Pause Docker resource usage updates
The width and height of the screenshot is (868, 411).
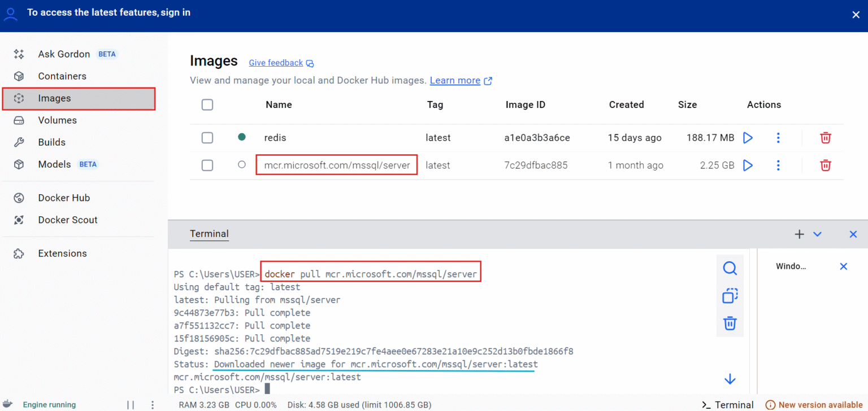point(131,404)
